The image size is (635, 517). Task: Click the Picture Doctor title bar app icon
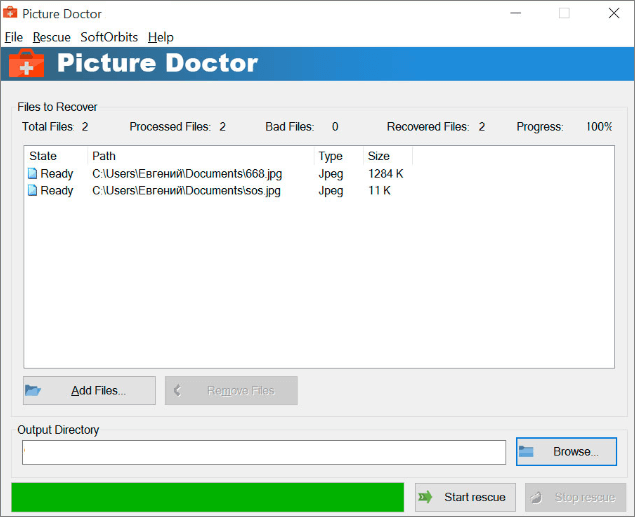pos(11,13)
